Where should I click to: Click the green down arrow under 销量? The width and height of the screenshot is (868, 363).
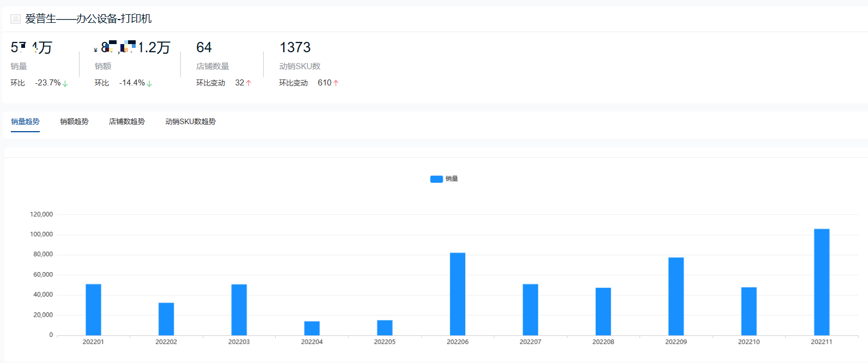pos(65,83)
